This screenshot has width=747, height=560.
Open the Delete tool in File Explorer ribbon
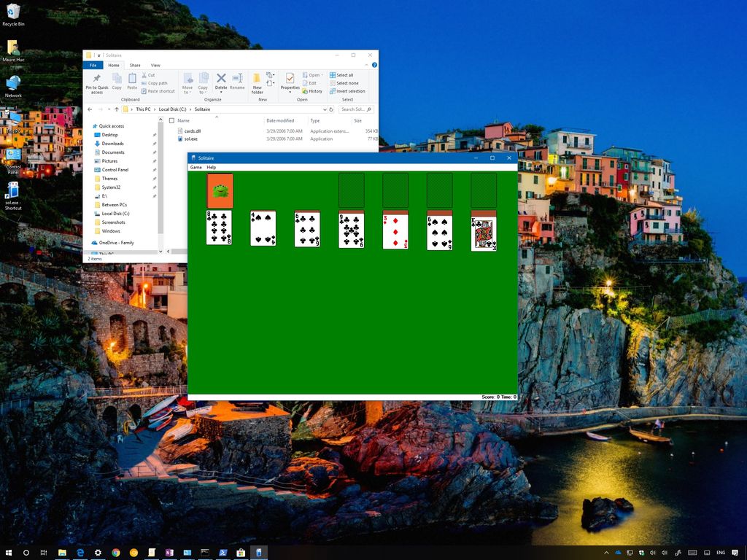221,81
